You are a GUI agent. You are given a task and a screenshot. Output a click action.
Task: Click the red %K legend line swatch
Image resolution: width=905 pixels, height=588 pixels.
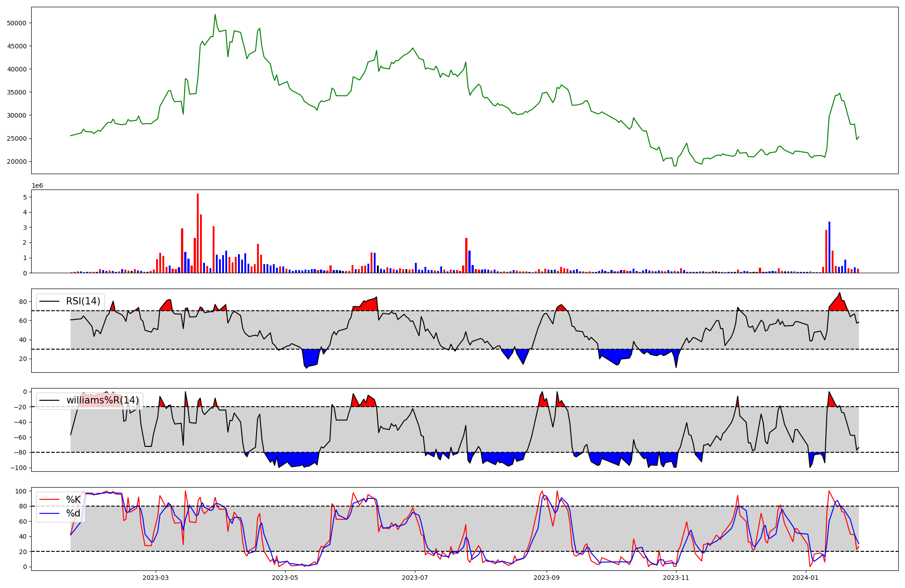[49, 500]
